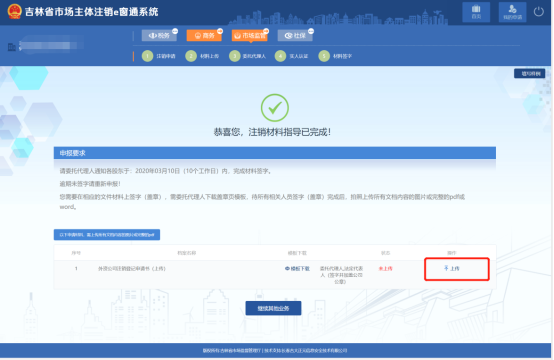Click row number 1 in the table

(76, 268)
